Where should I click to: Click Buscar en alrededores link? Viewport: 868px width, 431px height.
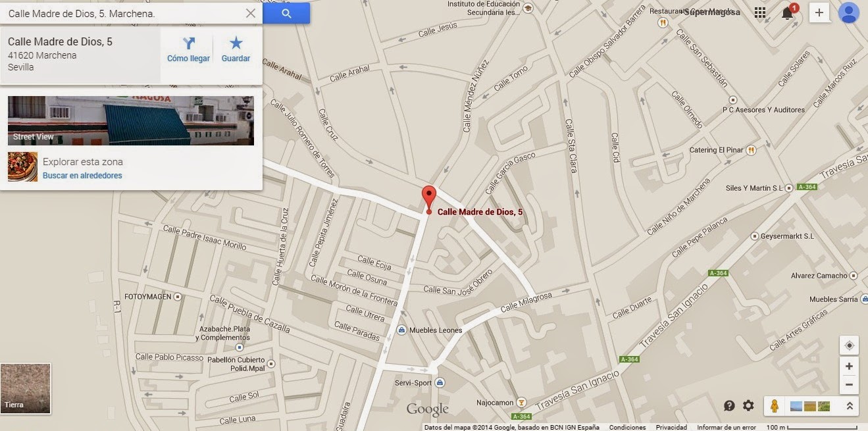[82, 176]
